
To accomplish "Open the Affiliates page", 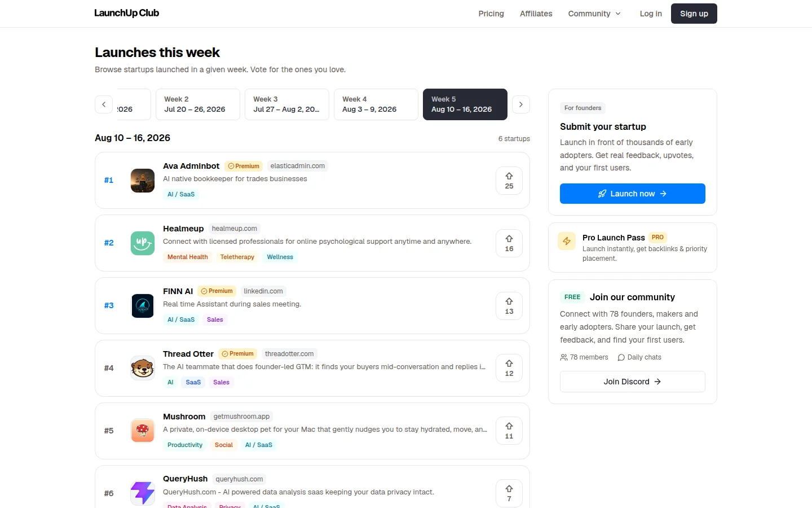I will coord(536,14).
